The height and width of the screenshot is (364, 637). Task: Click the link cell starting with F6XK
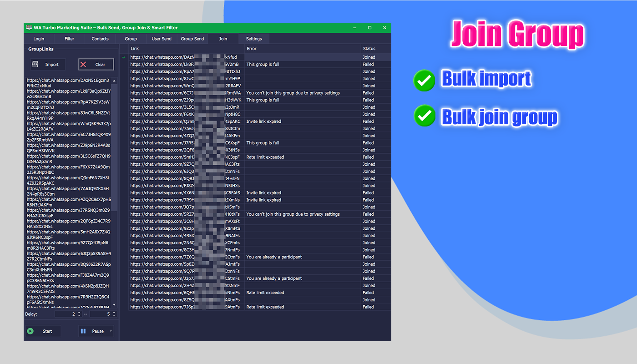187,114
